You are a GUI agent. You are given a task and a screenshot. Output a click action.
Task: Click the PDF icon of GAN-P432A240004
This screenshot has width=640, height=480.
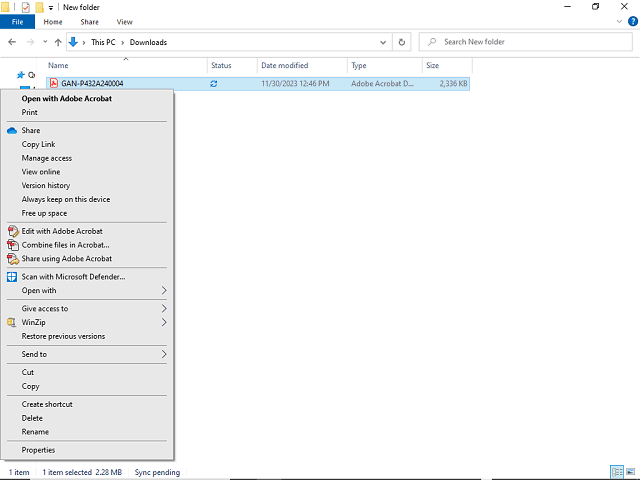click(x=53, y=83)
